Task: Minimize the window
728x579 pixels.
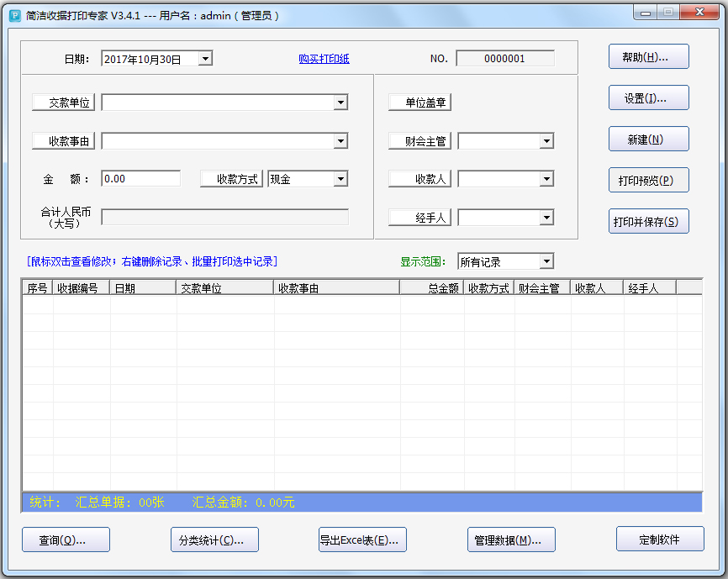Action: [x=646, y=13]
